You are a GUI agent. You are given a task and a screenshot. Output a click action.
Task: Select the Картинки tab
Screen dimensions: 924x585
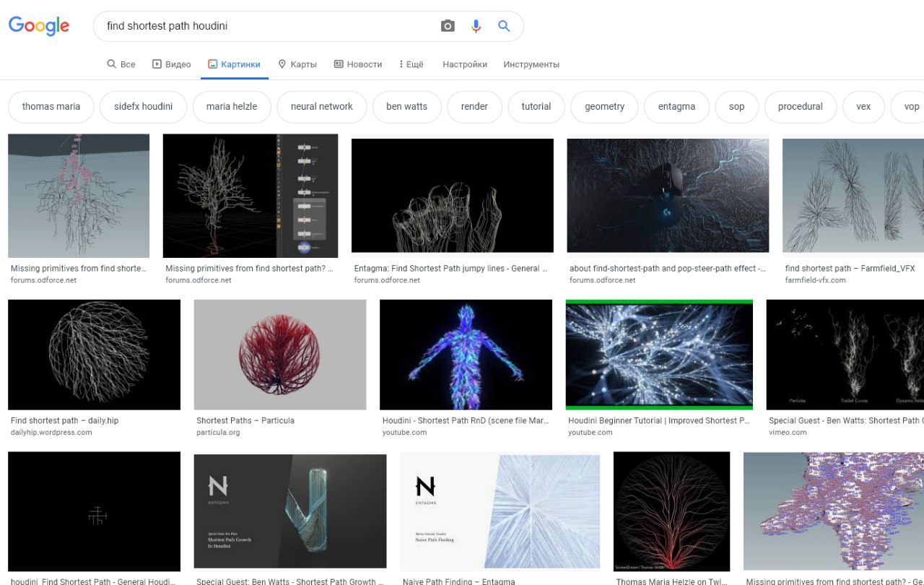pyautogui.click(x=234, y=64)
